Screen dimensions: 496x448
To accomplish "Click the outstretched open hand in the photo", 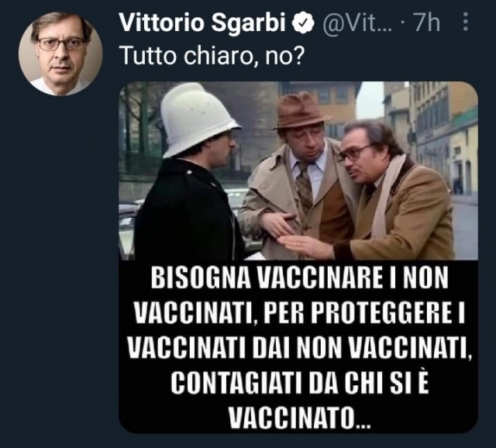I will point(304,243).
